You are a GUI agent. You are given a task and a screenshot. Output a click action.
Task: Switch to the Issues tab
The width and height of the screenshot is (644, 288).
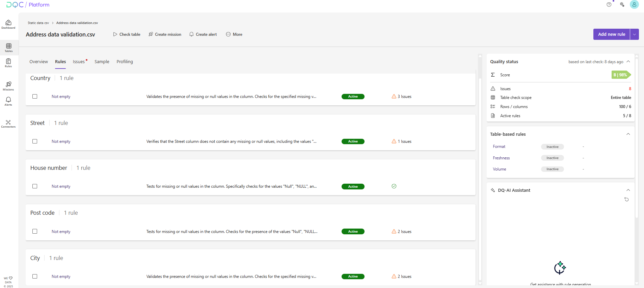[x=79, y=62]
